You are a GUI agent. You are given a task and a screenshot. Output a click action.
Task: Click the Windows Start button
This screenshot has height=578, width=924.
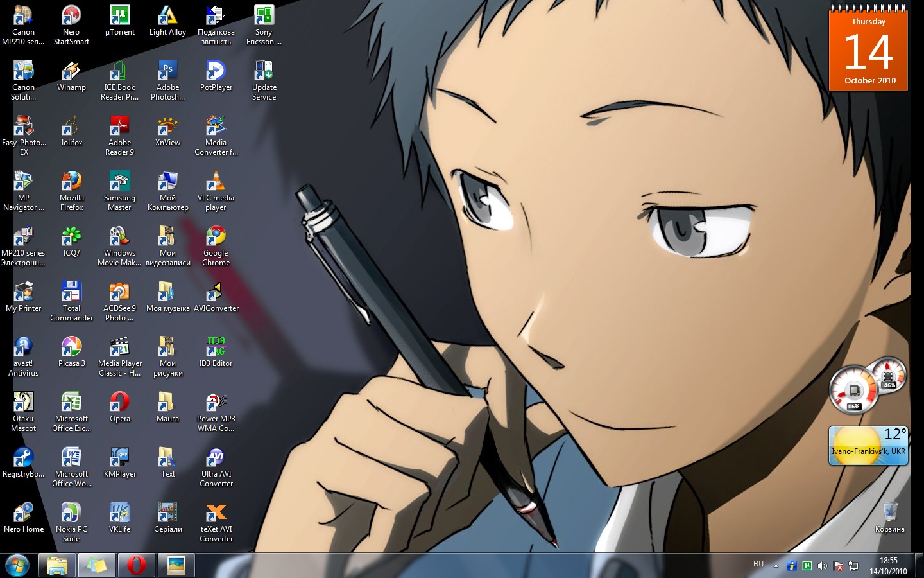point(17,565)
